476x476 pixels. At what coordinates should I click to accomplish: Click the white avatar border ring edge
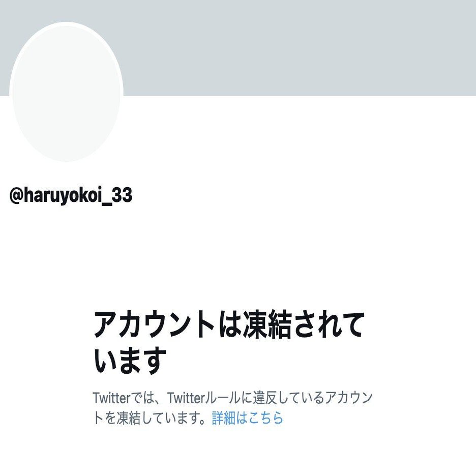[66, 23]
